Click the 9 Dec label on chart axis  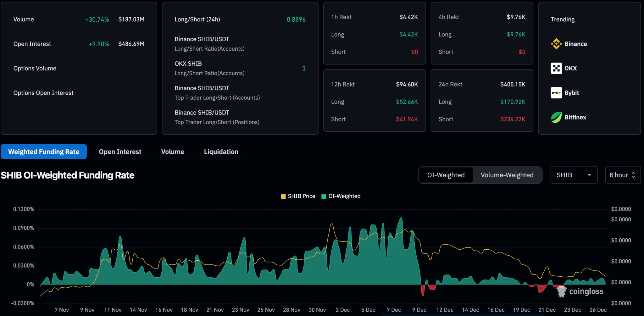pyautogui.click(x=419, y=310)
